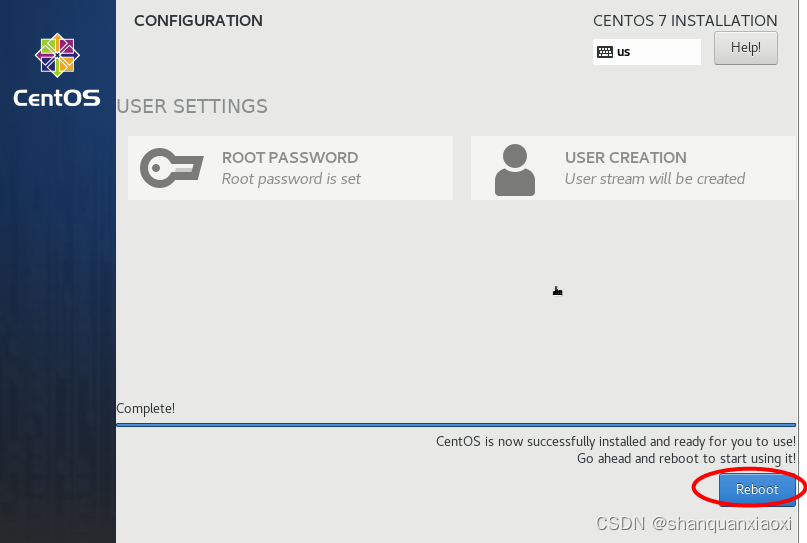Viewport: 807px width, 543px height.
Task: Click the CSDN watermark text
Action: pos(694,523)
